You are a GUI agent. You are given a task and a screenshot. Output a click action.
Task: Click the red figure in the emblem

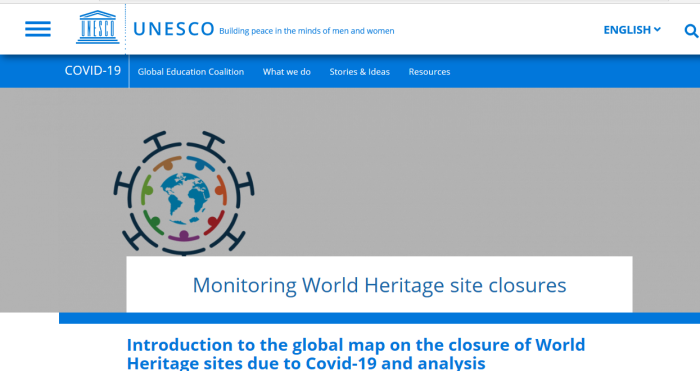[x=214, y=222]
